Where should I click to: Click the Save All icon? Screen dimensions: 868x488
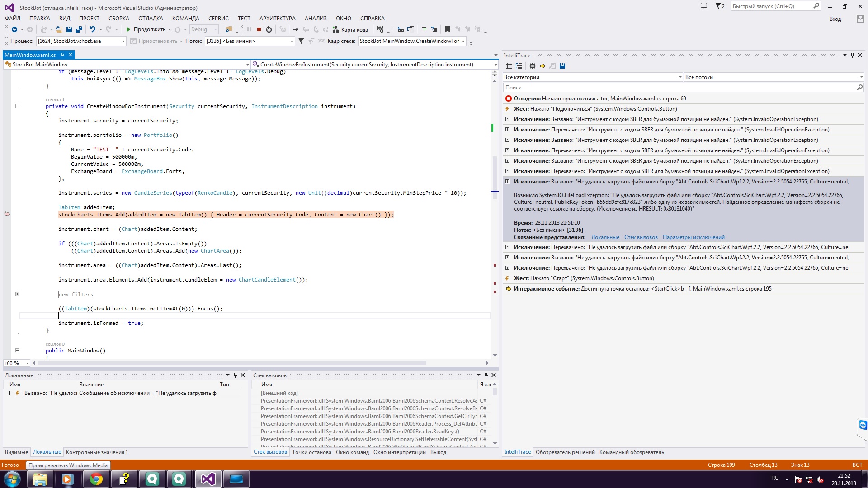pos(79,29)
